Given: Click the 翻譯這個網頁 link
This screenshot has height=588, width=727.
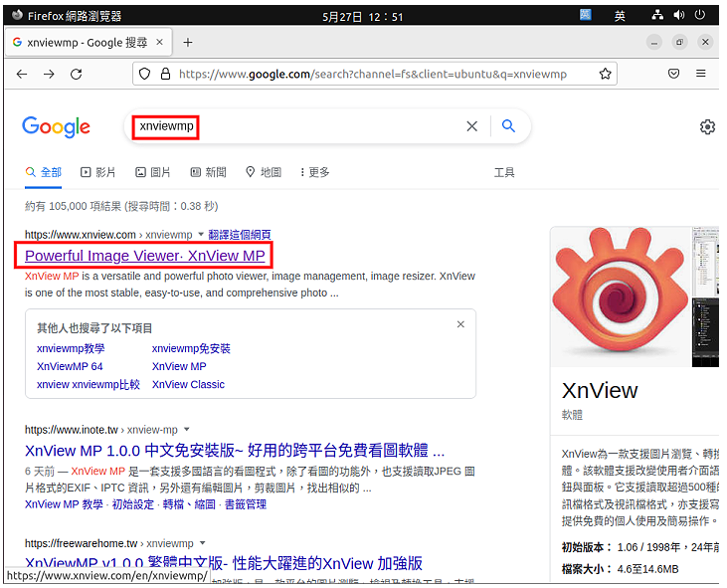Looking at the screenshot, I should point(240,235).
